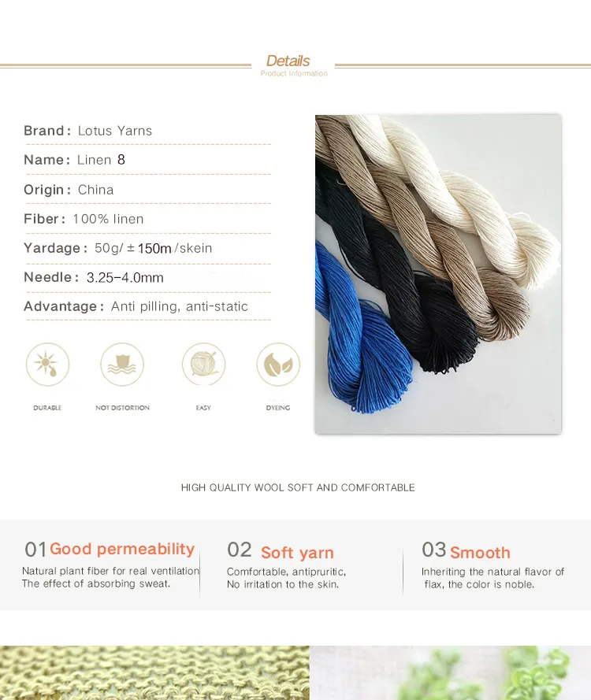Open the yarn skeins product photo
The height and width of the screenshot is (700, 591).
tap(438, 274)
